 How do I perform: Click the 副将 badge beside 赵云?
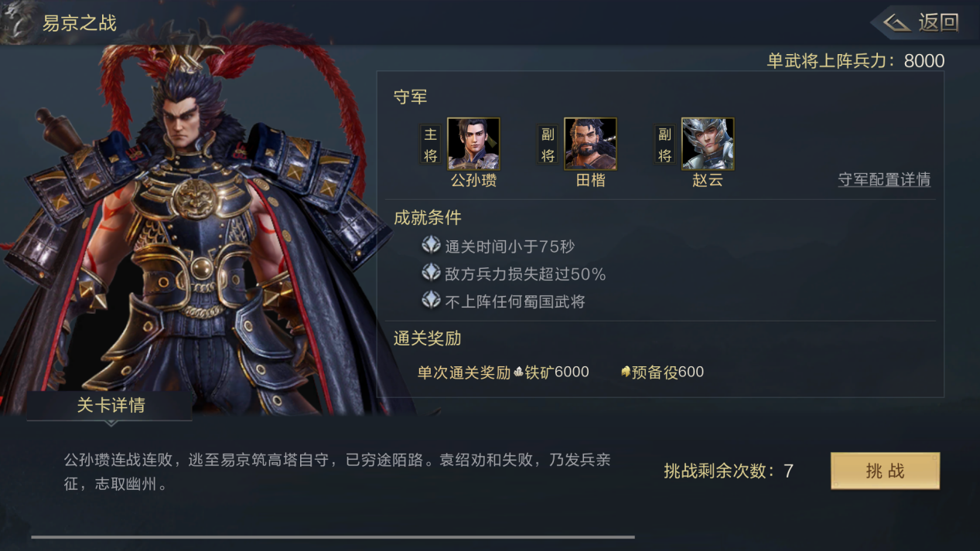click(664, 145)
